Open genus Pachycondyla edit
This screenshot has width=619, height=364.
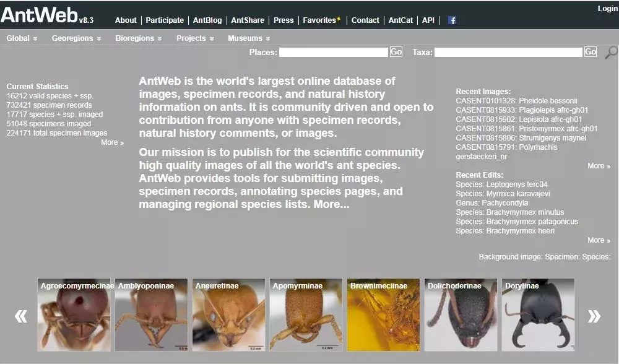[x=491, y=203]
